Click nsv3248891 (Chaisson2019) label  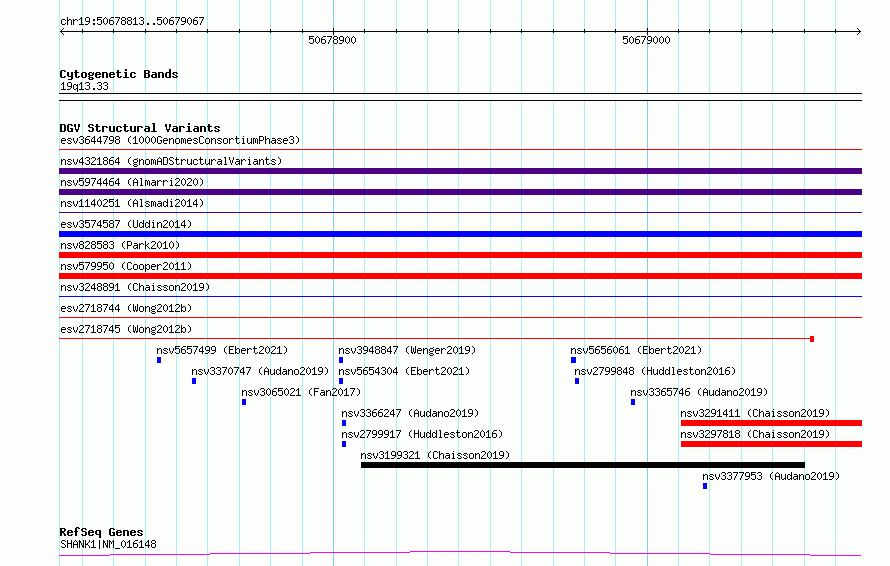coord(135,287)
